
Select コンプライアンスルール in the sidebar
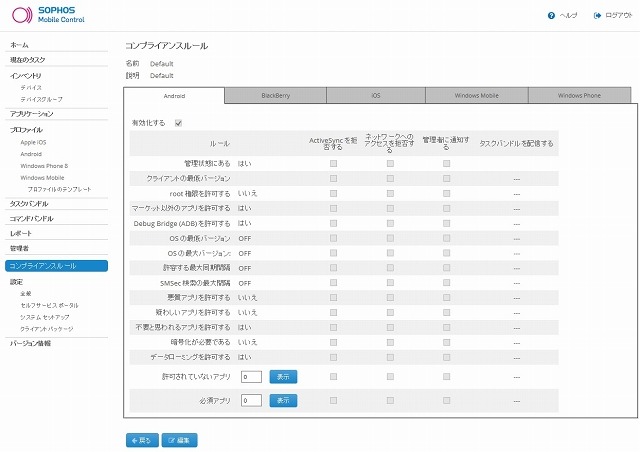[56, 266]
